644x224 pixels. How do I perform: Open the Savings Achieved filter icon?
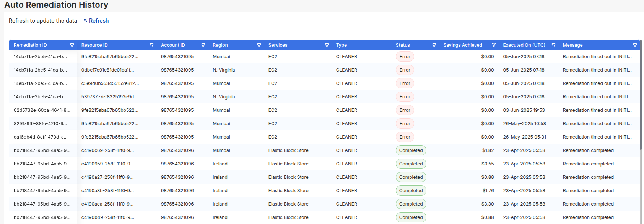(x=494, y=45)
